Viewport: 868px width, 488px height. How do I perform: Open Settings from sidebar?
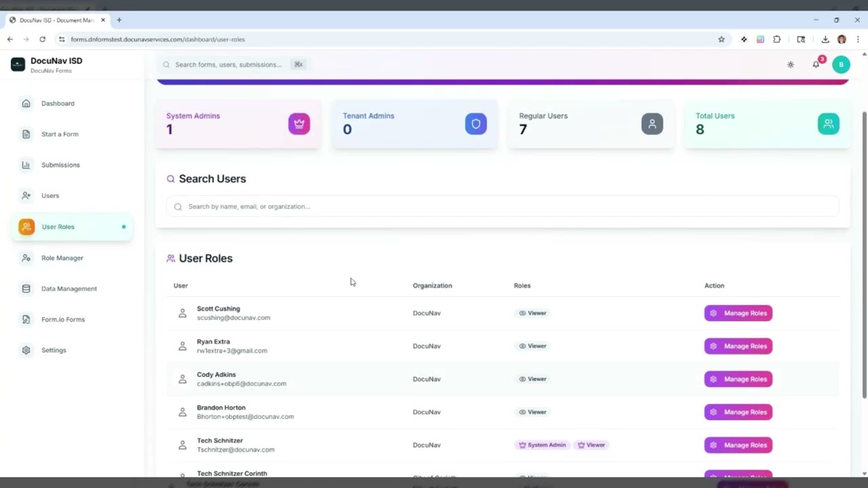click(71, 350)
